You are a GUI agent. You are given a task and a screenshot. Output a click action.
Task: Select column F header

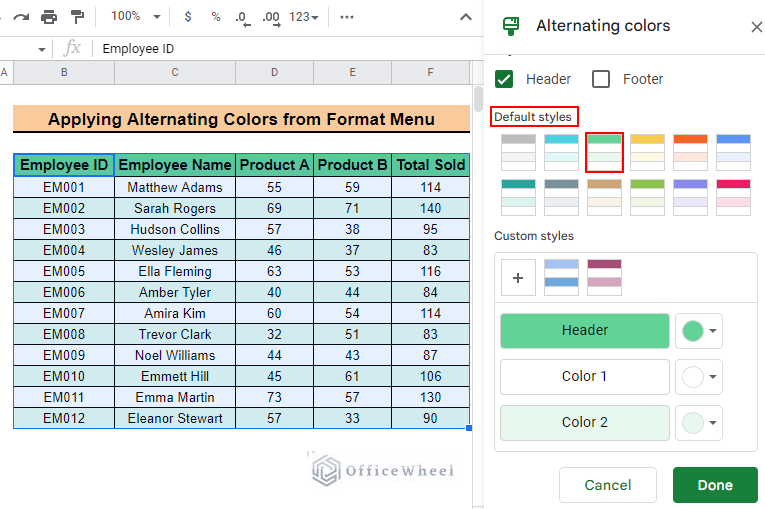(x=430, y=73)
